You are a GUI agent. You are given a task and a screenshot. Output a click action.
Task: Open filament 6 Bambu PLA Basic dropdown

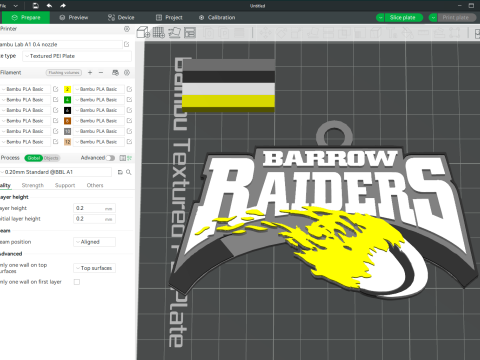click(x=99, y=110)
